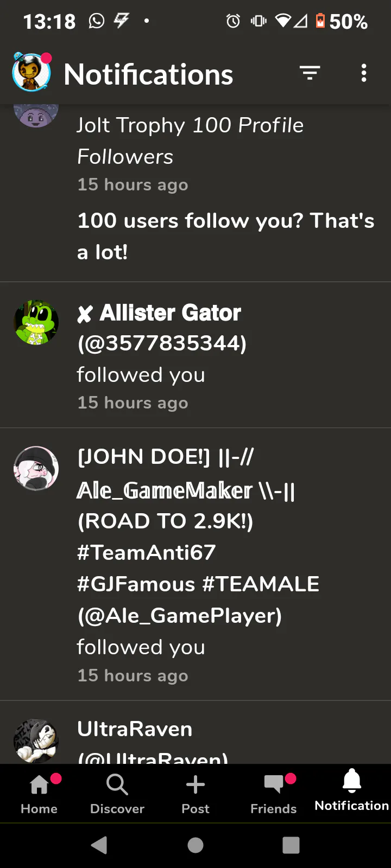
Task: Tap Allister Gator's green avatar
Action: [36, 323]
